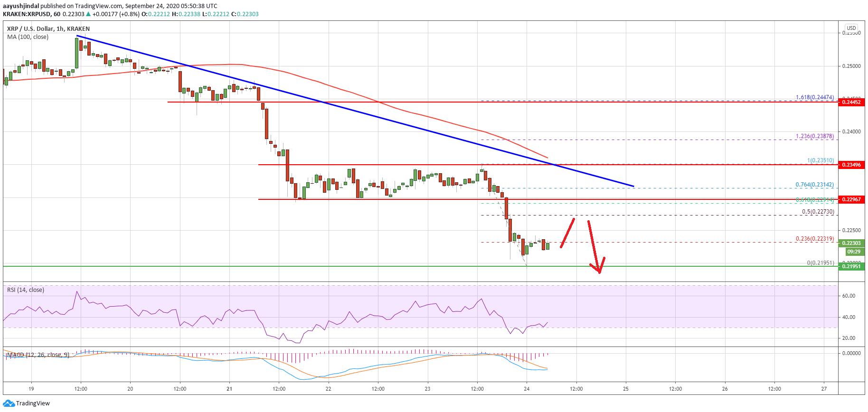Click the 0.764(0.23142) Fibonacci level label
Viewport: 868px width, 412px height.
pos(815,185)
